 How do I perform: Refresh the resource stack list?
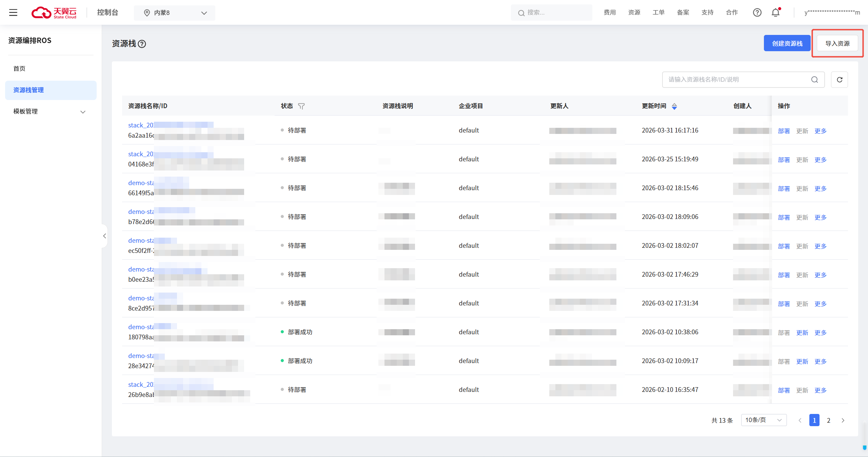(839, 80)
